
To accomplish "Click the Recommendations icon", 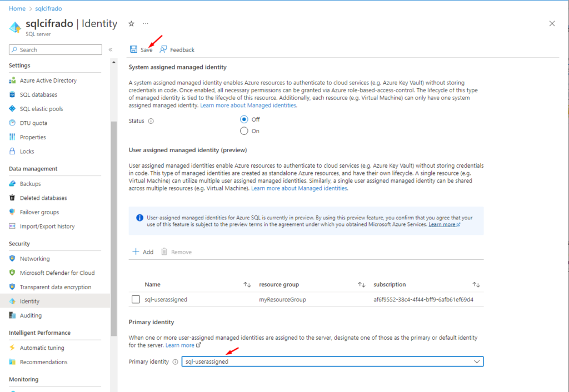I will click(x=12, y=361).
